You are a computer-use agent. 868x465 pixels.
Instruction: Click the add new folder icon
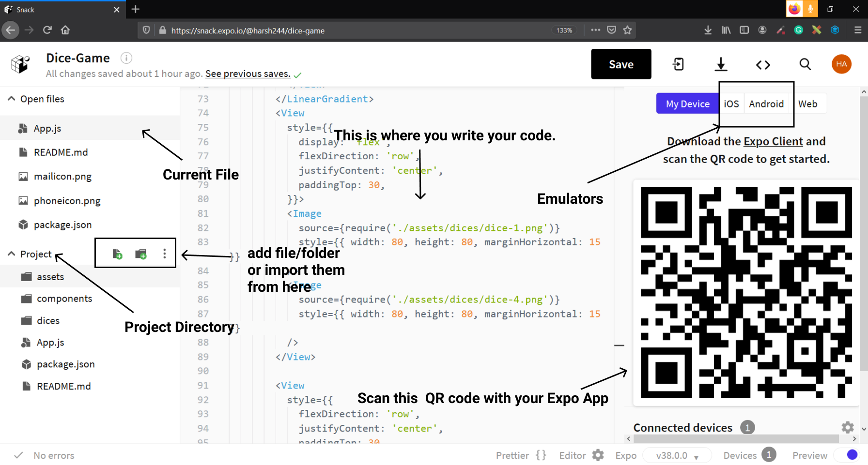tap(141, 254)
